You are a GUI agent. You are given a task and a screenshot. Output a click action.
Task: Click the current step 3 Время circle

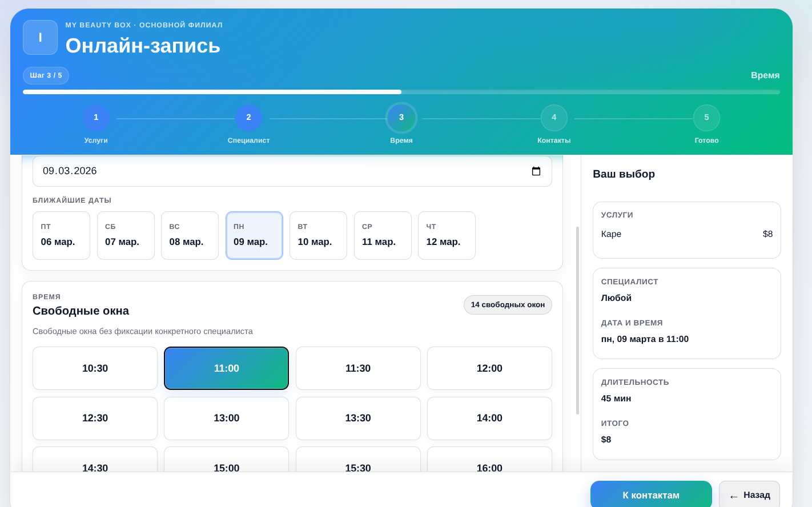401,118
